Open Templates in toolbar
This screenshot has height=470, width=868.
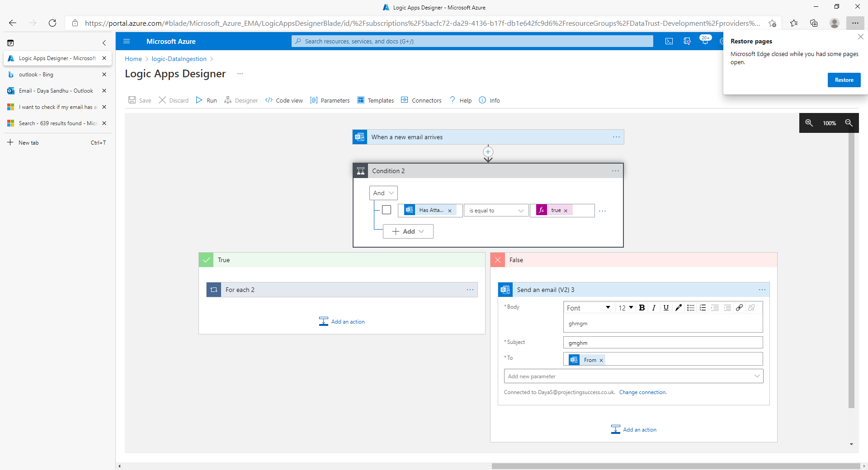pyautogui.click(x=376, y=100)
